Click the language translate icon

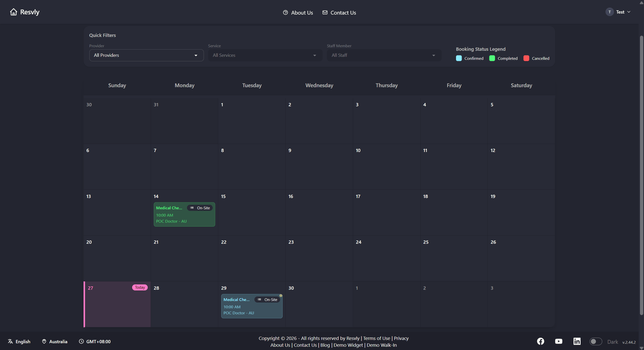point(10,342)
